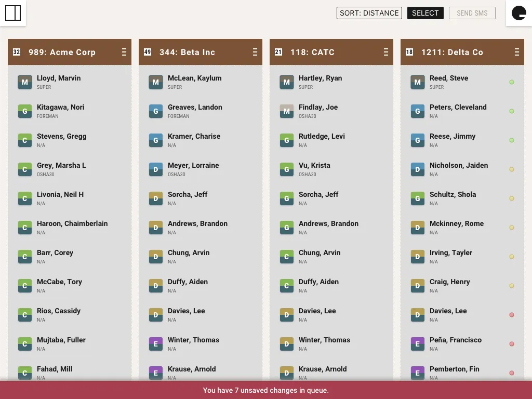This screenshot has width=532, height=399.
Task: Select Haroon, Chaimberlain worker card
Action: (x=70, y=228)
